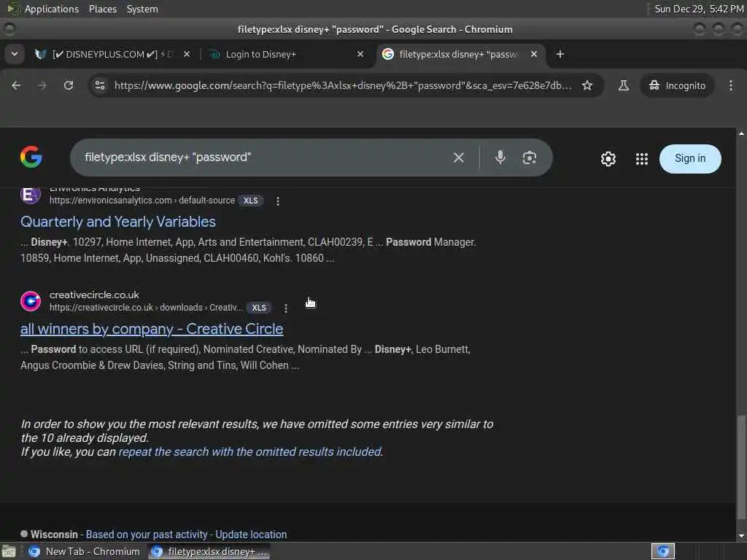
Task: Open Google quick settings gear
Action: [x=608, y=158]
